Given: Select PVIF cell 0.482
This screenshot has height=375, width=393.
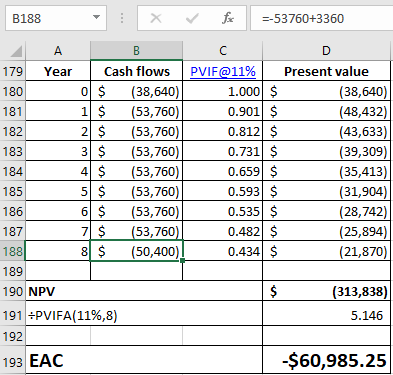Looking at the screenshot, I should tap(223, 231).
